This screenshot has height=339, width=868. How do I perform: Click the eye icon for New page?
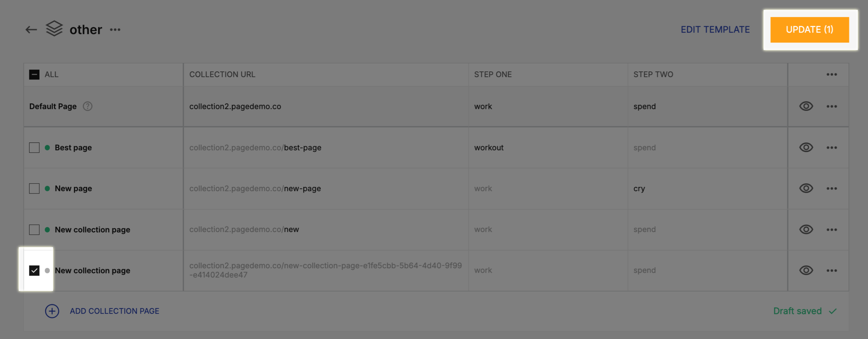click(x=806, y=188)
